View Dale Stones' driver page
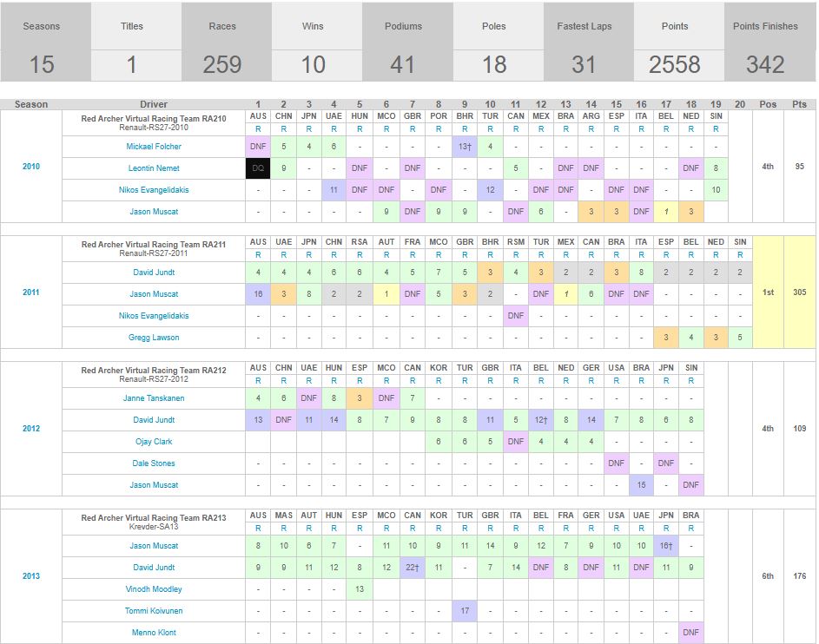Viewport: 819px width, 644px height. click(x=154, y=463)
